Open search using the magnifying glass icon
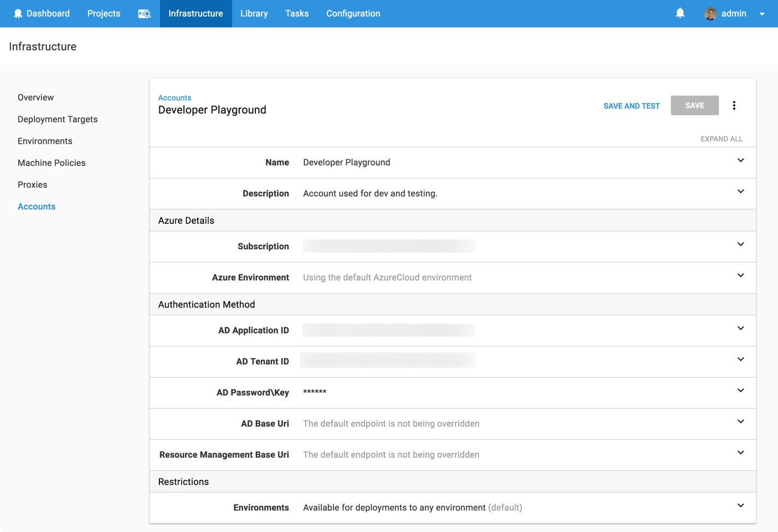Image resolution: width=778 pixels, height=532 pixels. [144, 14]
